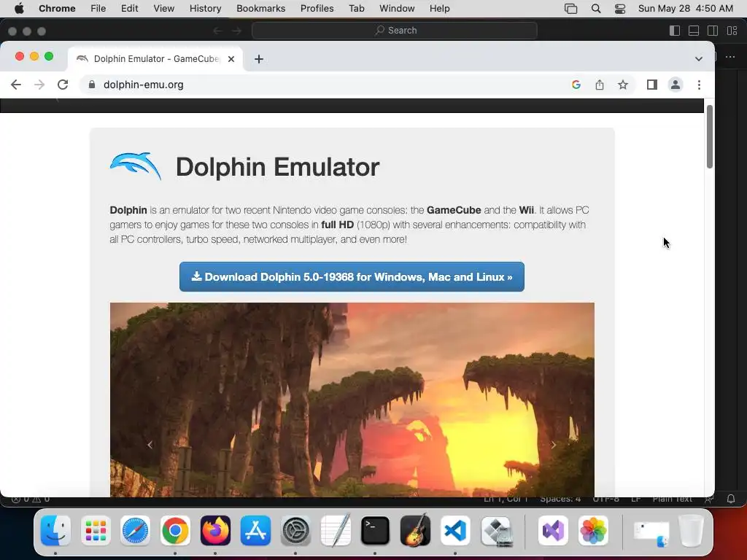
Task: Share this page using the share icon
Action: click(600, 85)
